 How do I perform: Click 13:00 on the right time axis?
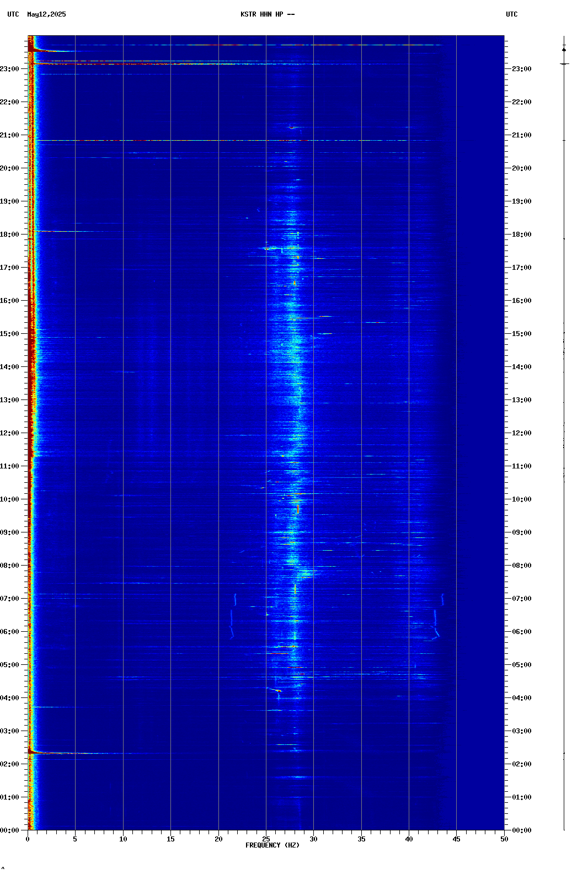tap(522, 400)
